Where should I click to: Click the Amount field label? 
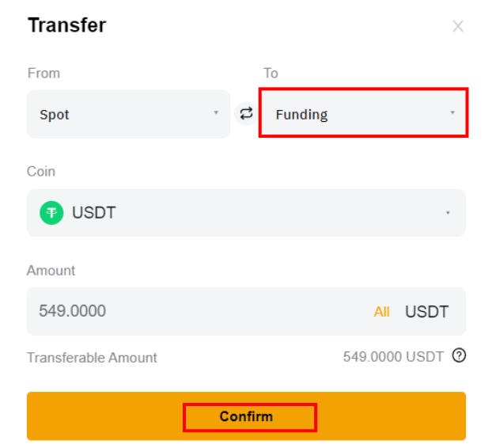[51, 271]
